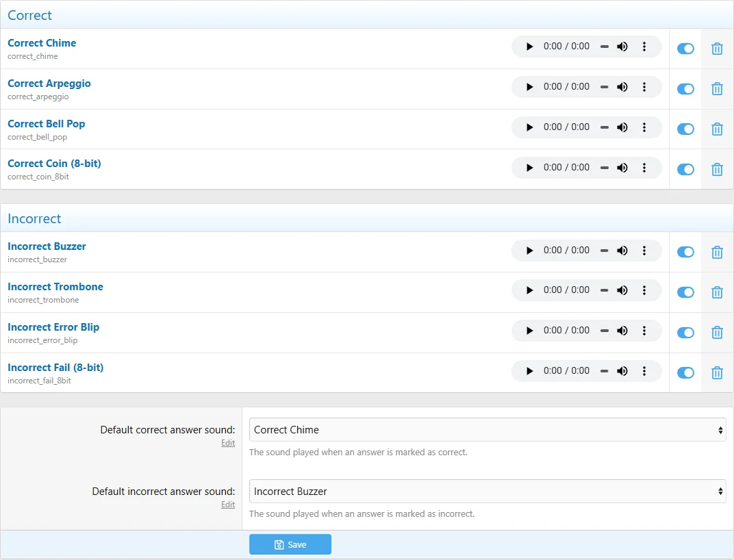This screenshot has height=560, width=734.
Task: Remove the Correct Coin (8-bit) sound
Action: 717,170
